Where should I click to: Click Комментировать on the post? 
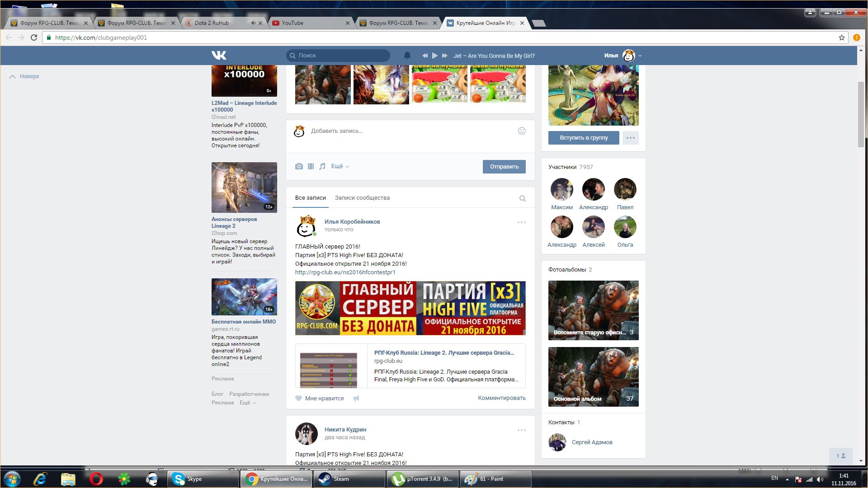[x=502, y=398]
